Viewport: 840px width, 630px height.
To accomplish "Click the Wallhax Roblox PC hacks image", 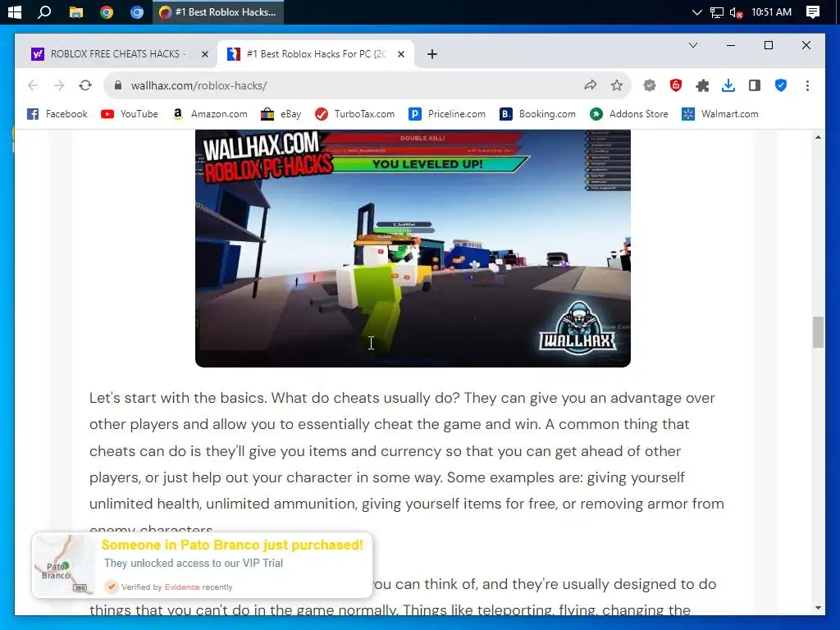I will (x=413, y=249).
